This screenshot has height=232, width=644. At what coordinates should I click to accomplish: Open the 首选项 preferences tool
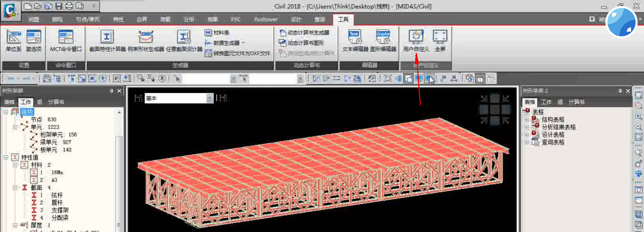(x=34, y=41)
